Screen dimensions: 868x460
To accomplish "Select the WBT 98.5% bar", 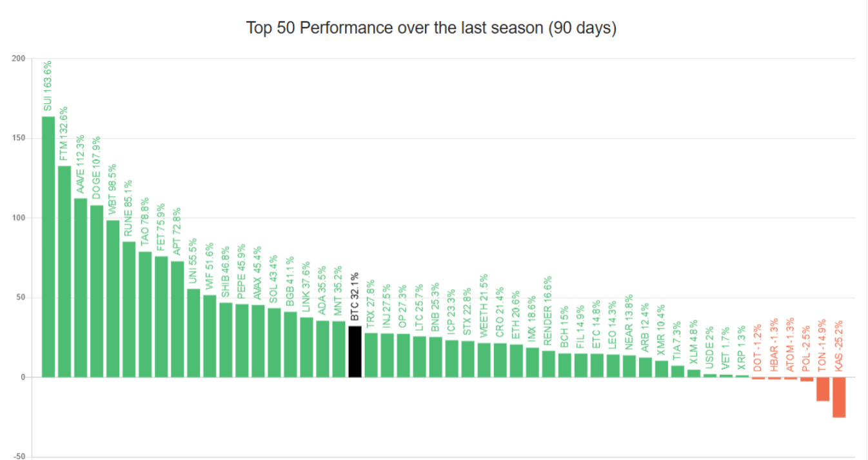I will [x=113, y=298].
